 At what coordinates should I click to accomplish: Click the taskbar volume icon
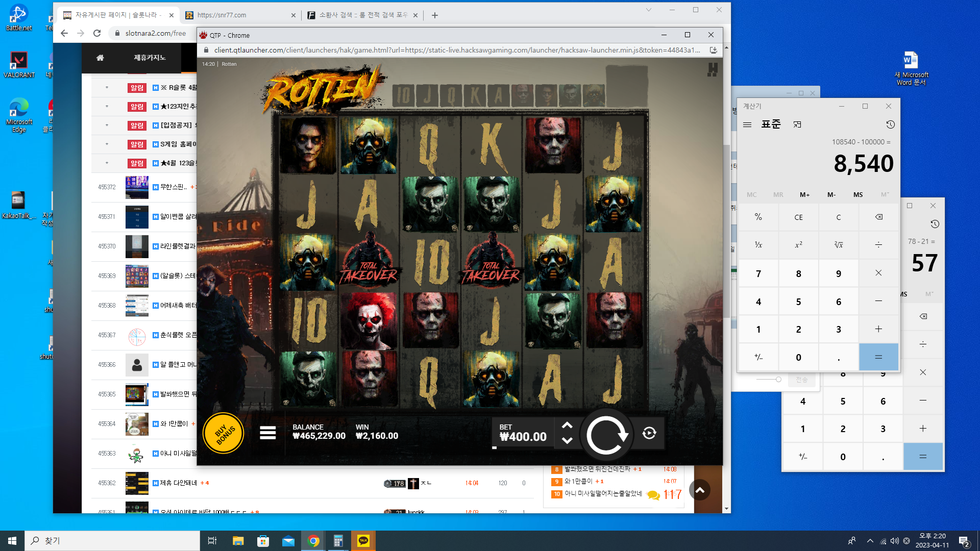[894, 541]
